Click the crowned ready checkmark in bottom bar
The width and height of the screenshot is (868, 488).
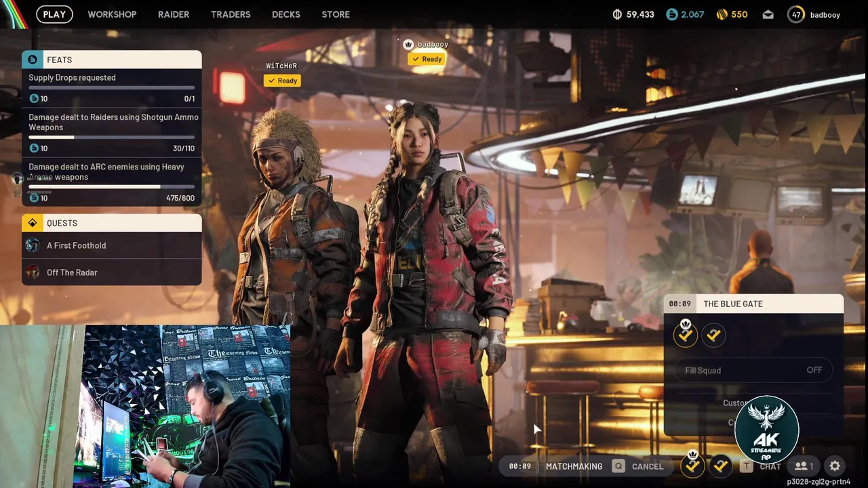point(692,466)
